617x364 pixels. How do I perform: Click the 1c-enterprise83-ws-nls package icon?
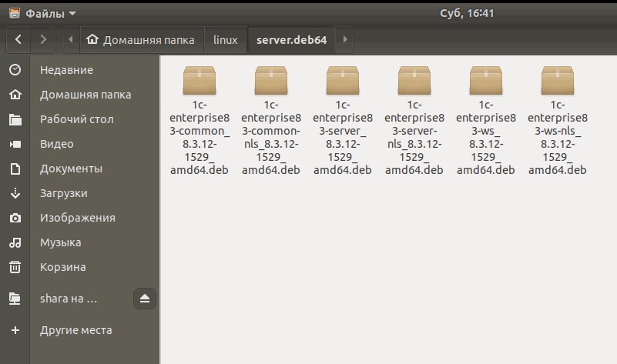557,80
